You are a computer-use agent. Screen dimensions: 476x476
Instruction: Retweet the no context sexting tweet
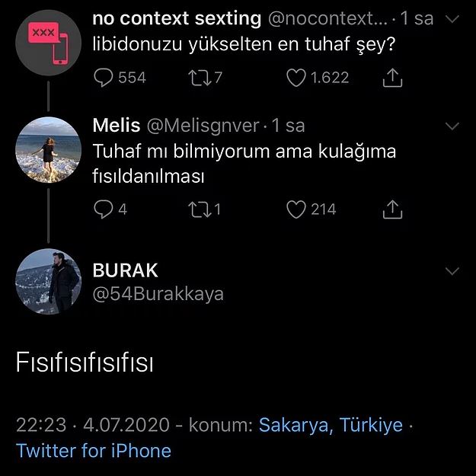point(194,77)
